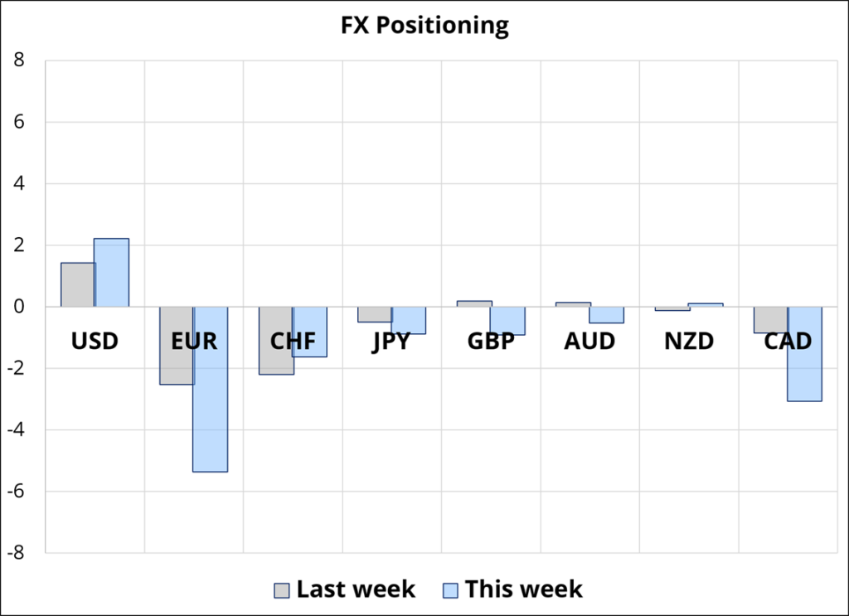Image resolution: width=849 pixels, height=616 pixels.
Task: Click the USD category label
Action: (x=95, y=341)
